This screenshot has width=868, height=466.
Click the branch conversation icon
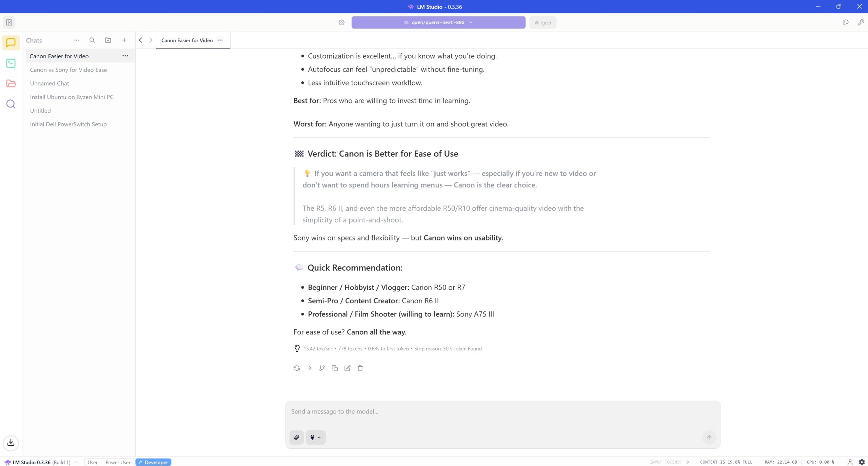coord(322,368)
